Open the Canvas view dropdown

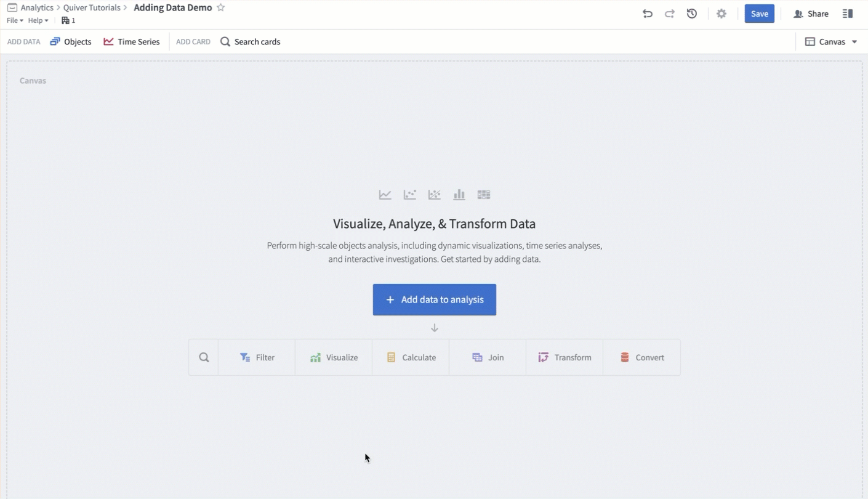[x=831, y=42]
